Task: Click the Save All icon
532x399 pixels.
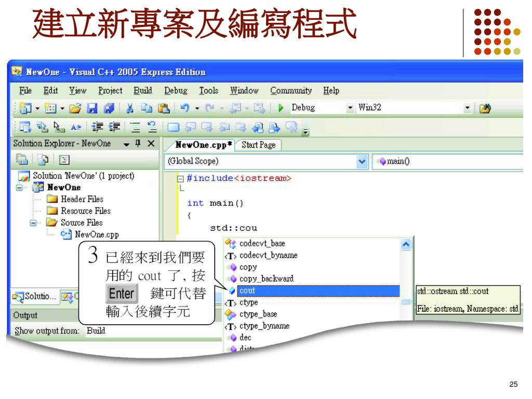Action: pos(109,108)
